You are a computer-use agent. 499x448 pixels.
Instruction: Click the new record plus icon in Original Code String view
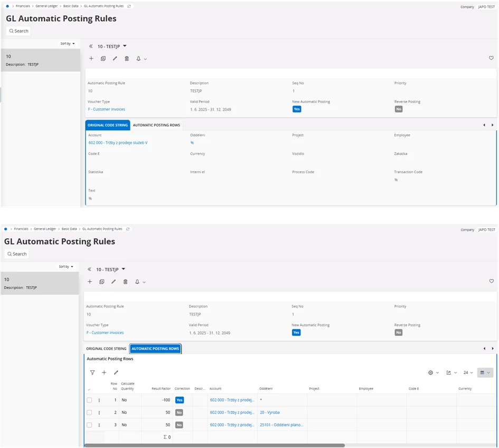pos(91,59)
